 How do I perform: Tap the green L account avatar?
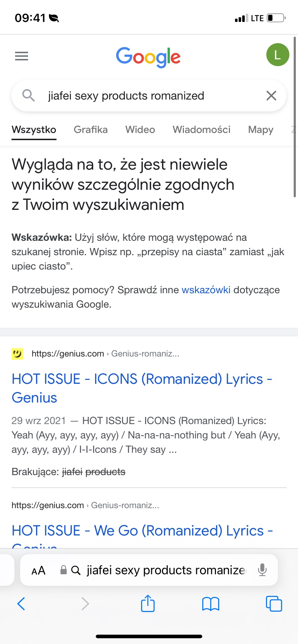point(277,55)
